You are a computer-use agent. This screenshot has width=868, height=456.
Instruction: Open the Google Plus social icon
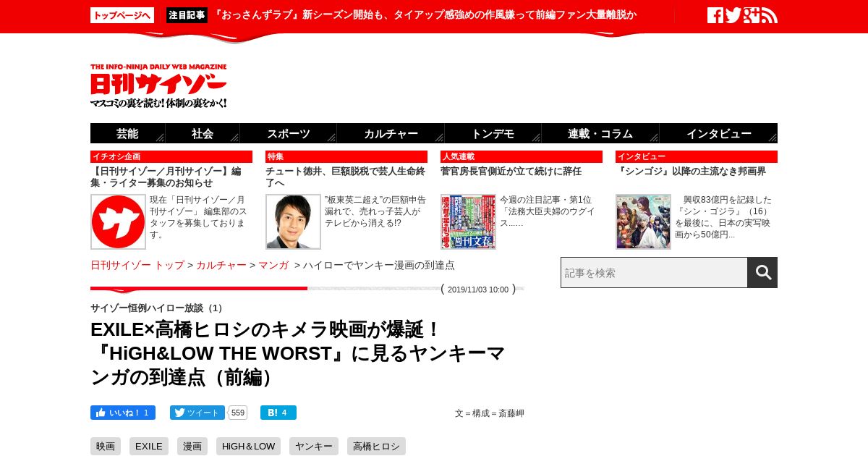(752, 15)
